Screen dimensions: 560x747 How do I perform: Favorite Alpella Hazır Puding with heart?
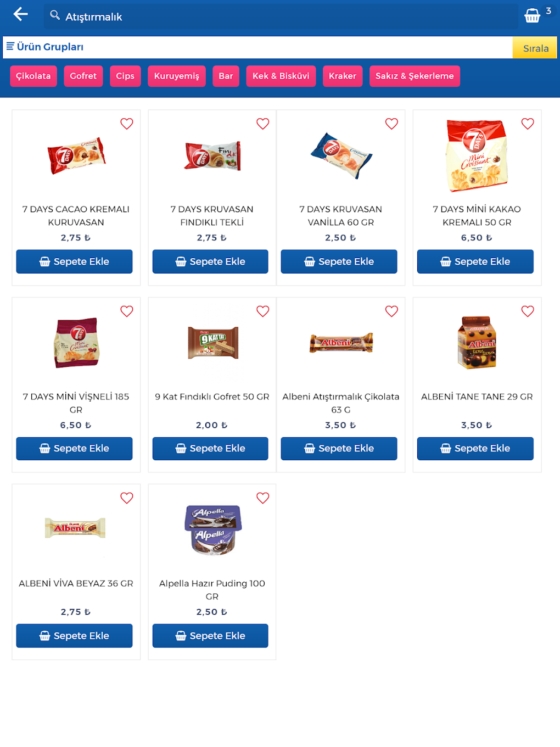pyautogui.click(x=263, y=498)
